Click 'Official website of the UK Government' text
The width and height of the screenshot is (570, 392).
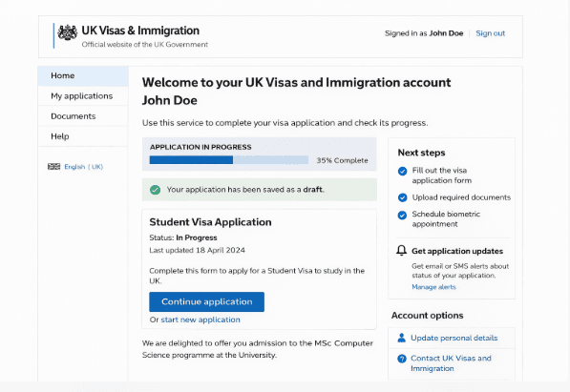pyautogui.click(x=145, y=45)
